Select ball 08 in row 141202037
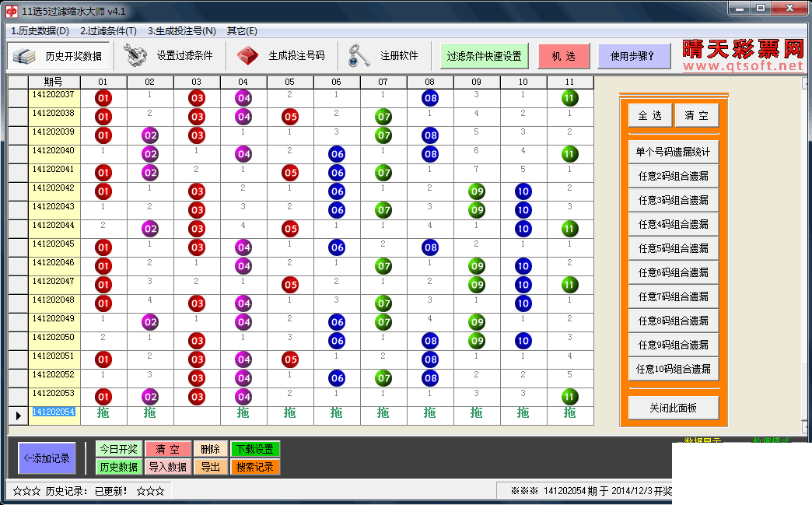Image resolution: width=812 pixels, height=505 pixels. tap(430, 98)
